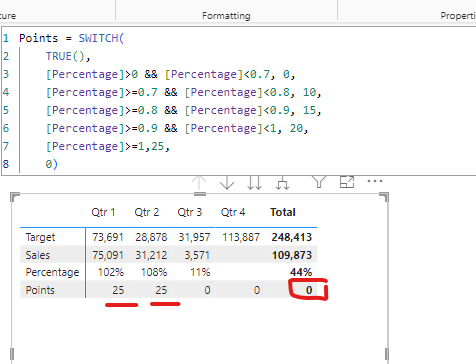Click Target total 248,413
This screenshot has width=476, height=364.
pyautogui.click(x=292, y=237)
